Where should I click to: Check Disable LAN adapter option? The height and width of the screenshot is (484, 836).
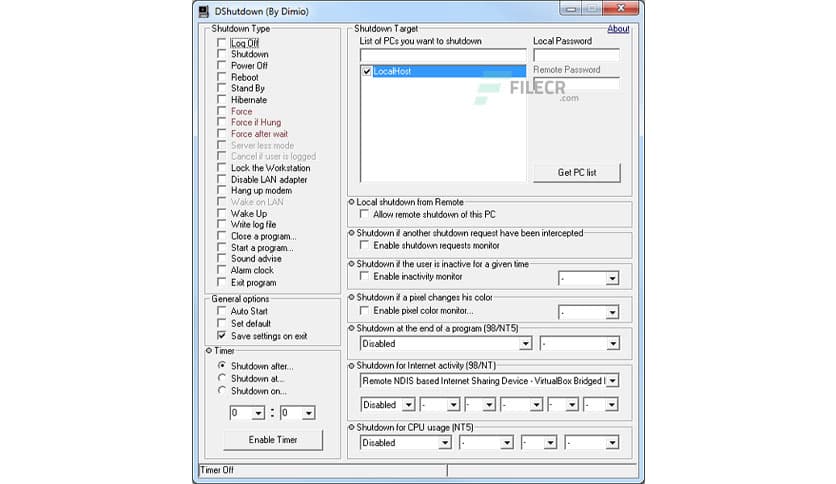(x=222, y=179)
